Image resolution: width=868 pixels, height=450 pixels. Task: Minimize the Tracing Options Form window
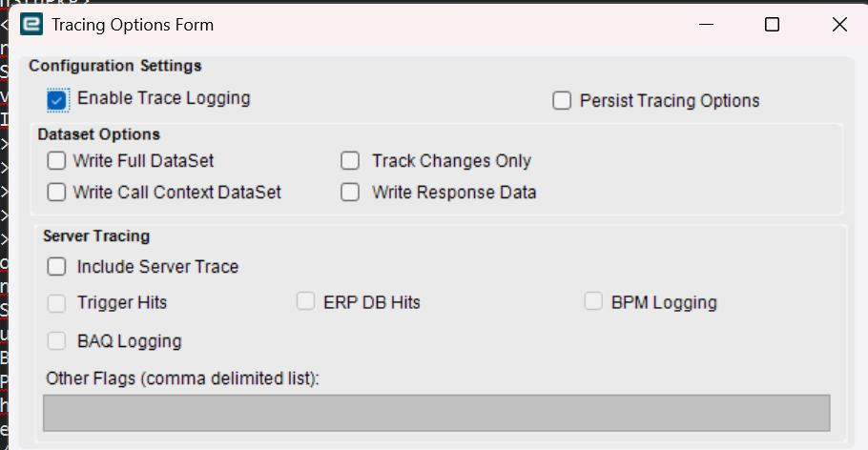tap(705, 25)
